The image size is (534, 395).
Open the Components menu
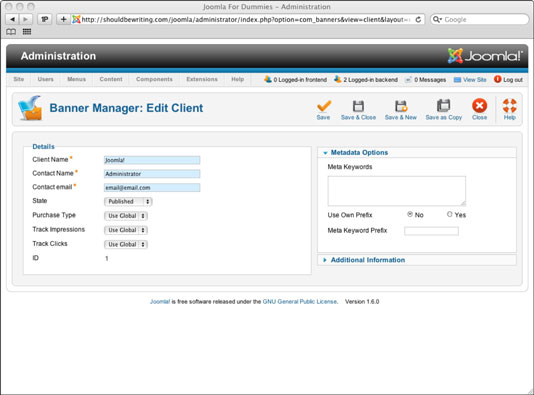point(154,79)
